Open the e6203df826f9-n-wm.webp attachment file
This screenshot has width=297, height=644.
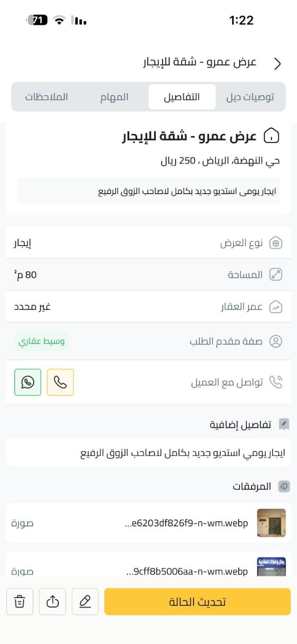tap(186, 523)
